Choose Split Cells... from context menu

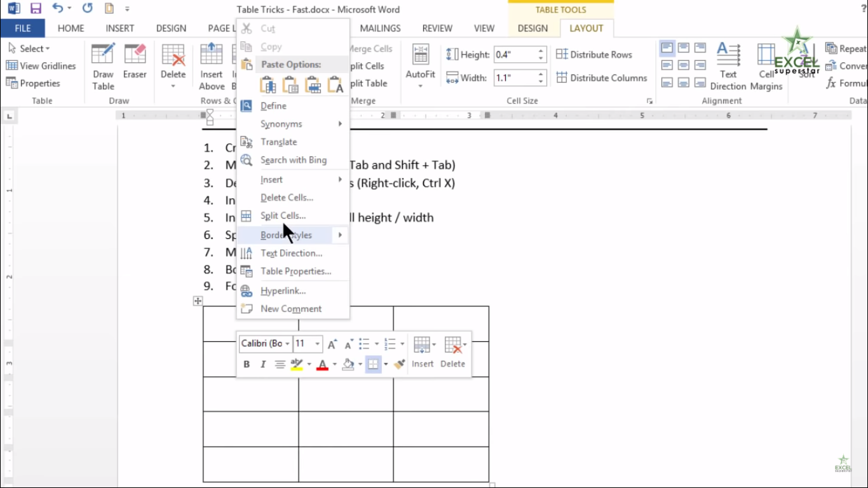pyautogui.click(x=293, y=216)
